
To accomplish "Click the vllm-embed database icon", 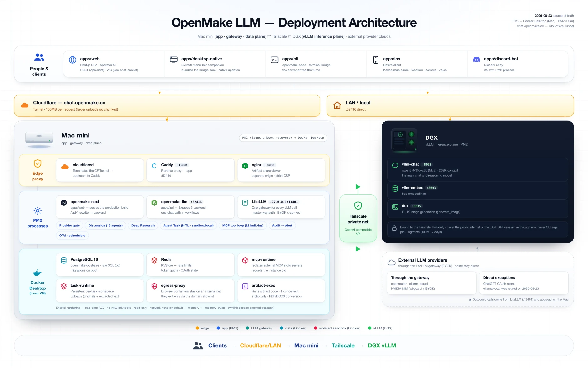I will click(395, 189).
